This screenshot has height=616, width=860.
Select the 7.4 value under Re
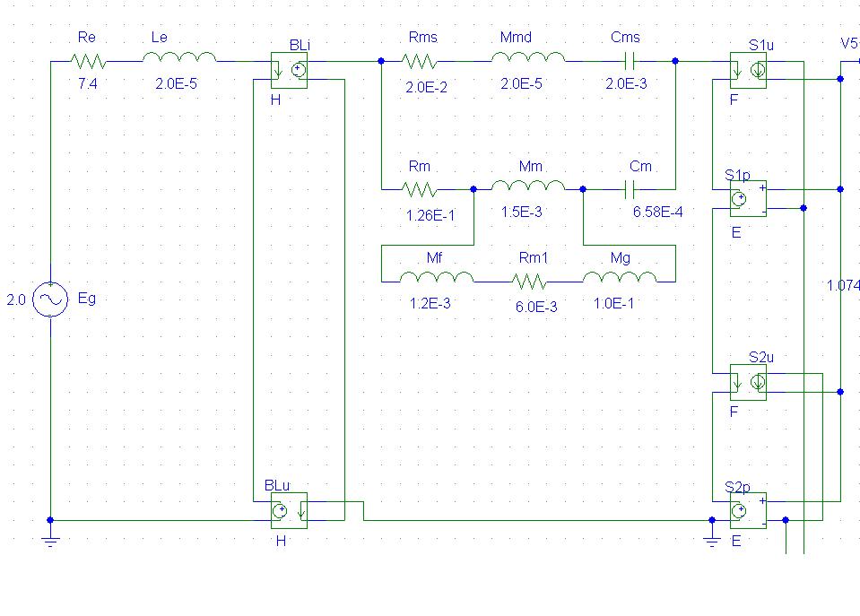pyautogui.click(x=88, y=84)
